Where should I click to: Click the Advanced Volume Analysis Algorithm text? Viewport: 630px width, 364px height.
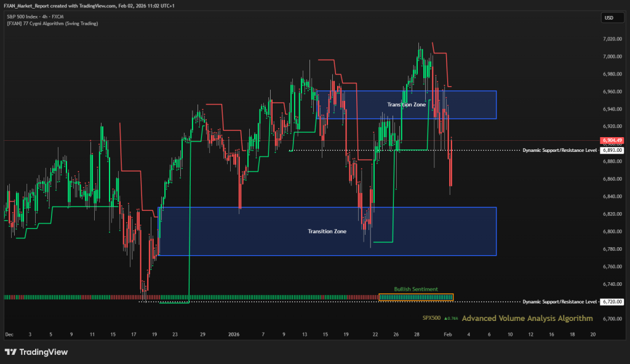[x=527, y=318]
